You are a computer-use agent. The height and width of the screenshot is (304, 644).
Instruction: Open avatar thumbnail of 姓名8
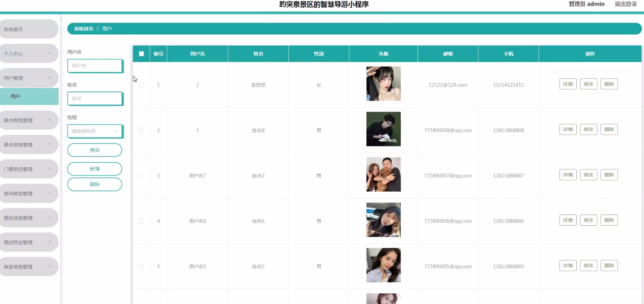pos(384,129)
